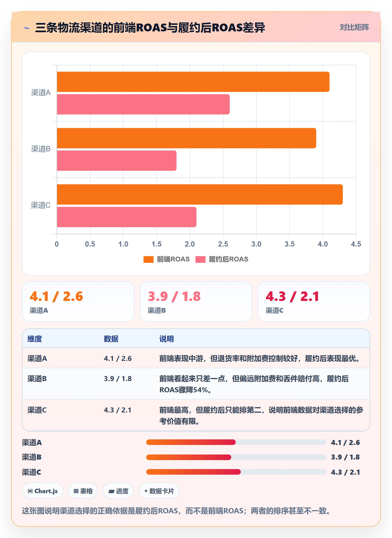This screenshot has height=538, width=392.
Task: Click the 渠道C progress bar
Action: [236, 472]
